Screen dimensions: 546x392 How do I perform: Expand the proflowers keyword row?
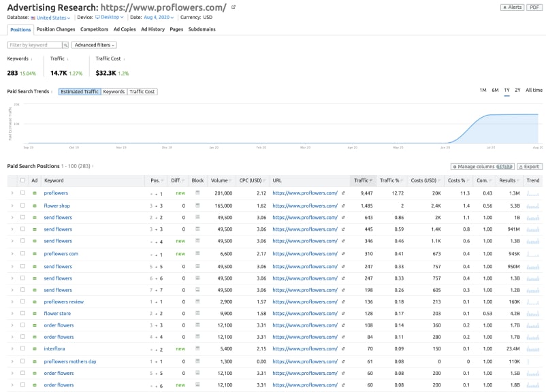12,193
